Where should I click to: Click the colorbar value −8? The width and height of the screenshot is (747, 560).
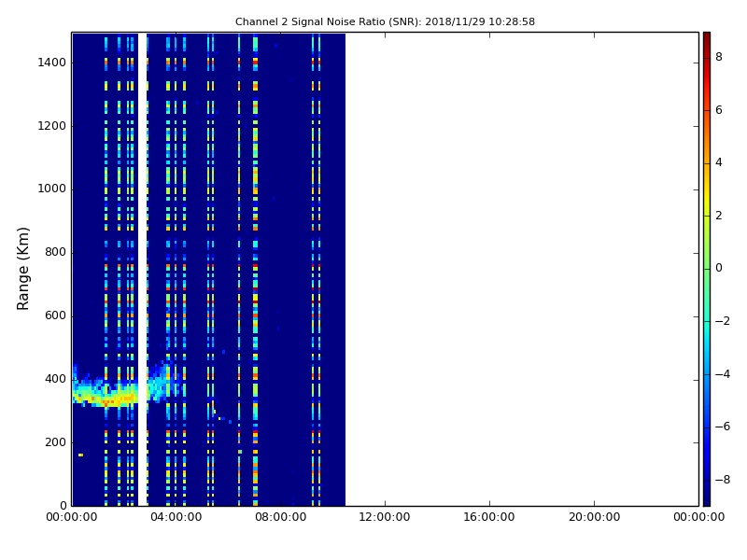coord(722,480)
